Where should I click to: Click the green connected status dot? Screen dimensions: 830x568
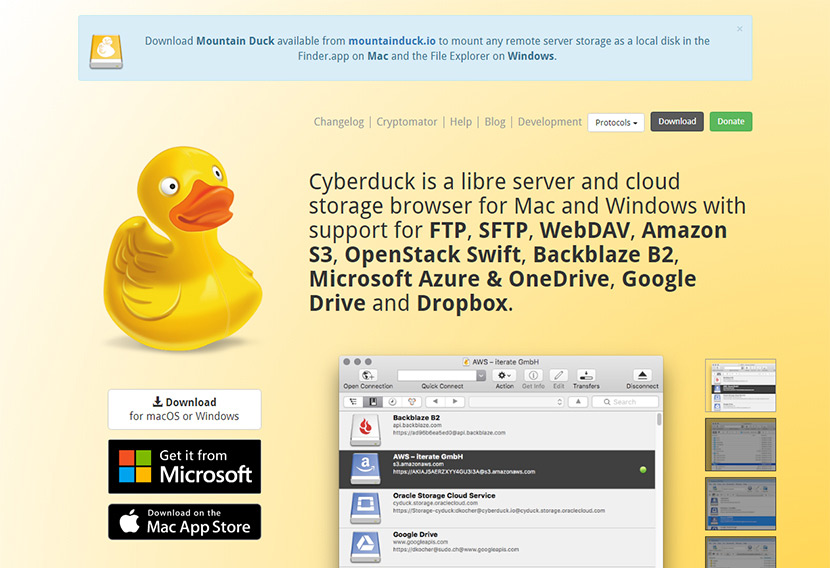643,470
